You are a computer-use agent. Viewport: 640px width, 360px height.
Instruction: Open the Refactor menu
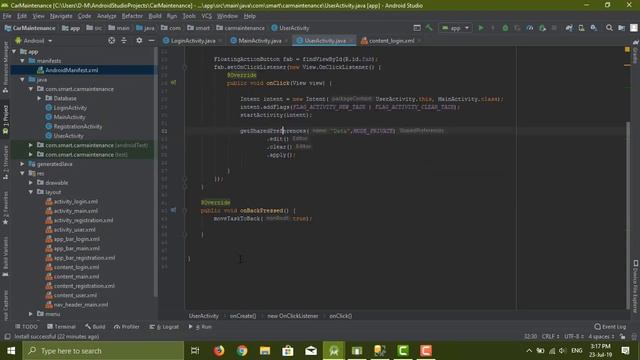tap(132, 16)
